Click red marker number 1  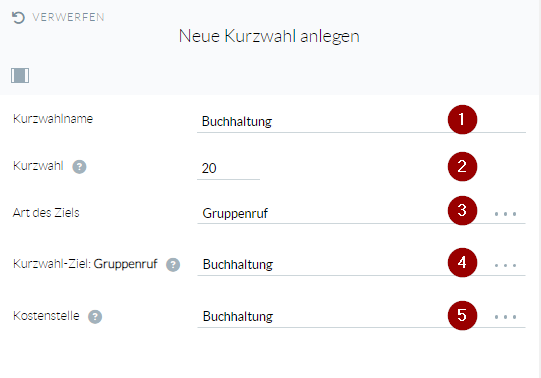pos(462,119)
